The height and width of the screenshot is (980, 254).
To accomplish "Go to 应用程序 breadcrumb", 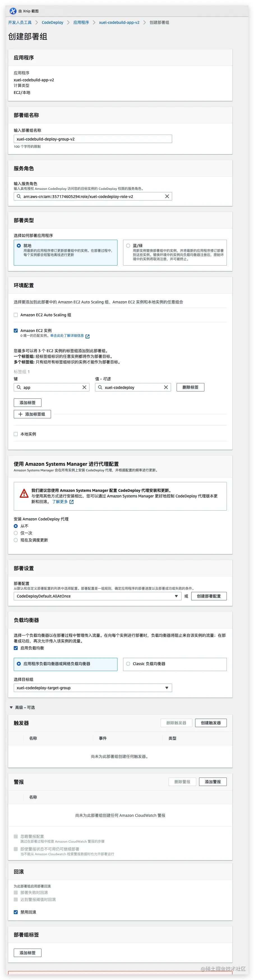I will coord(81,22).
